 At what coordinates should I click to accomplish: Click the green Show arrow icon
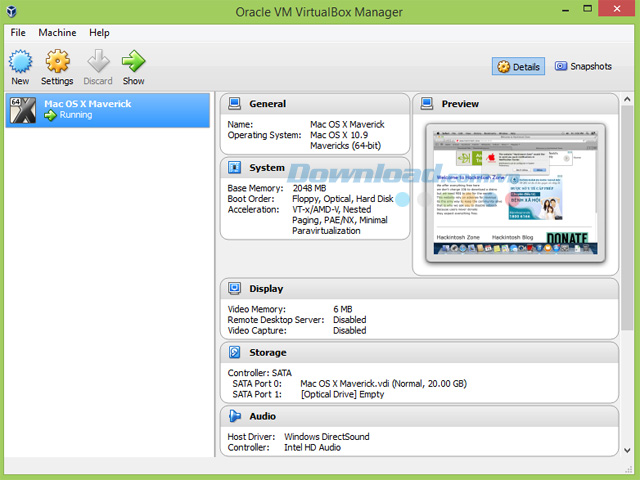click(133, 61)
